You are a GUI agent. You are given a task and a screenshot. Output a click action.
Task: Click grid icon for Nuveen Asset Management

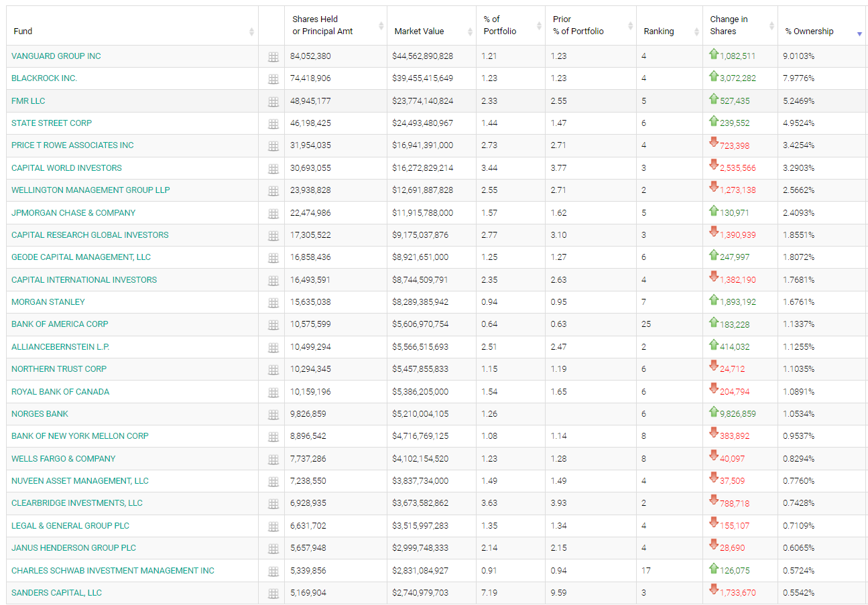(273, 482)
